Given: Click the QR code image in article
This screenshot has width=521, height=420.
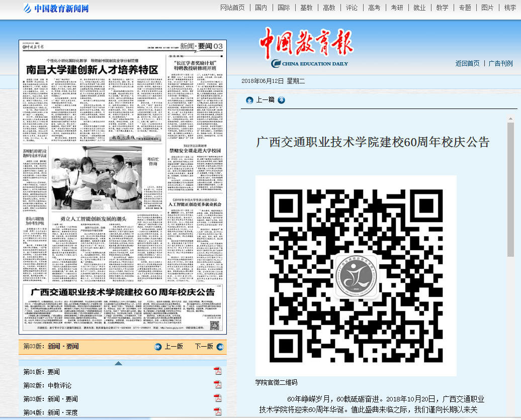Looking at the screenshot, I should pos(356,275).
